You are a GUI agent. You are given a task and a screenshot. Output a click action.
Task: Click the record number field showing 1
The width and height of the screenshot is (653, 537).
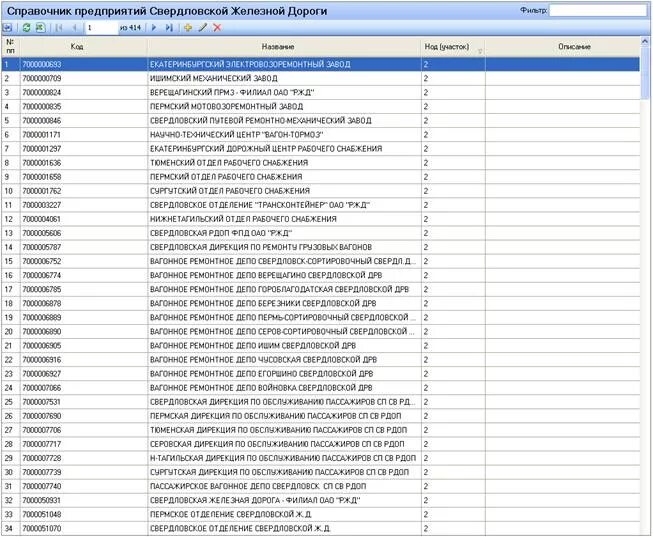click(102, 28)
